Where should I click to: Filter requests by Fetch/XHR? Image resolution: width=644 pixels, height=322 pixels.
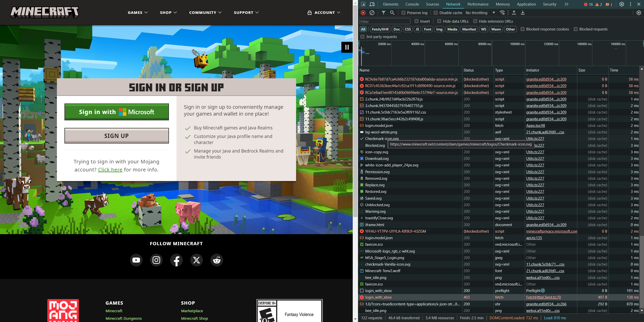coord(380,29)
